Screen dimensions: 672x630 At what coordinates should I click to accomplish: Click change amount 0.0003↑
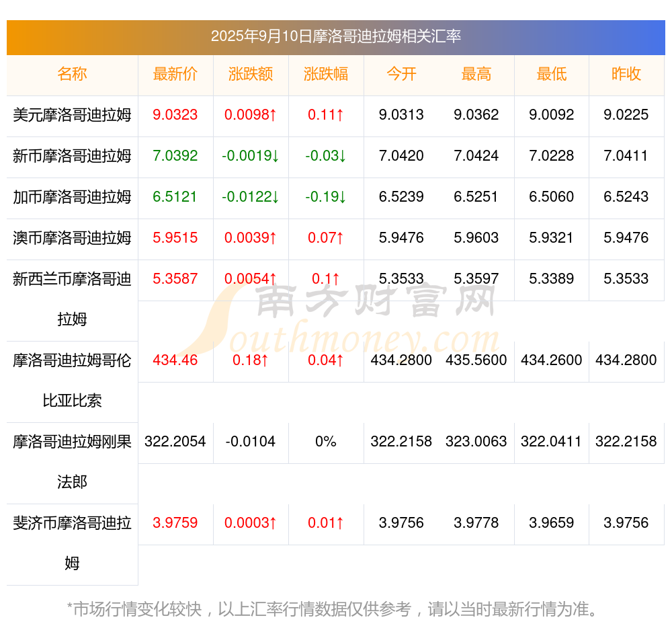250,523
